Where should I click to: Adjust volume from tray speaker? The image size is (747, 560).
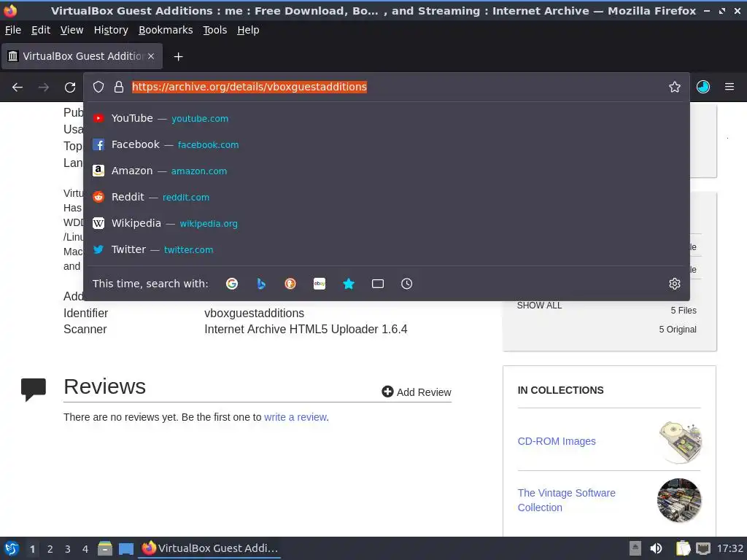click(x=657, y=548)
